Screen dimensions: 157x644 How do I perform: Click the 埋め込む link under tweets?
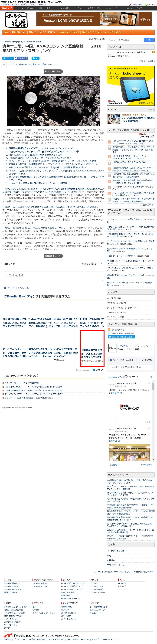[x=113, y=465]
